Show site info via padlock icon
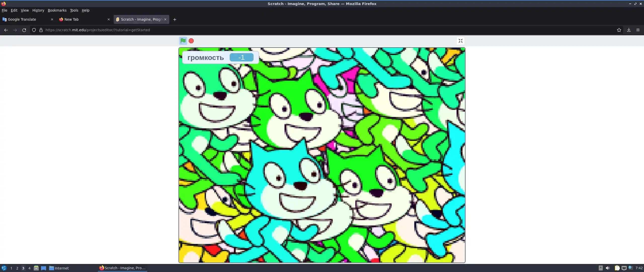This screenshot has height=272, width=644. tap(41, 30)
